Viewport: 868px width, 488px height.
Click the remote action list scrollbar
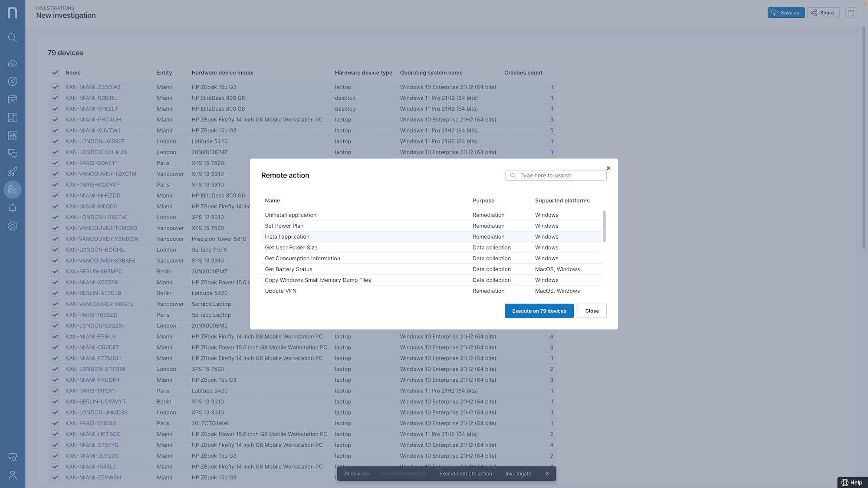[604, 226]
